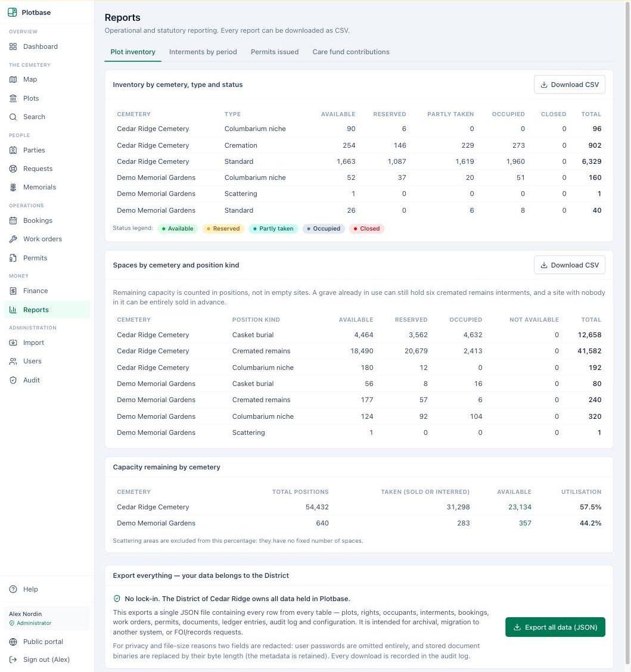
Task: Click Cedar Ridge available value 23,134
Action: tap(520, 506)
